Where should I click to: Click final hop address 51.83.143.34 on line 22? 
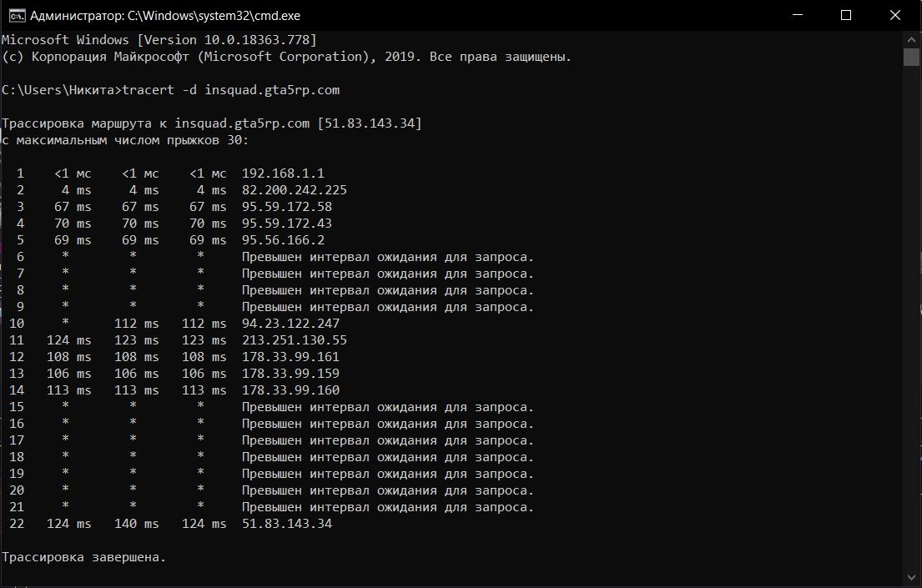pos(287,523)
